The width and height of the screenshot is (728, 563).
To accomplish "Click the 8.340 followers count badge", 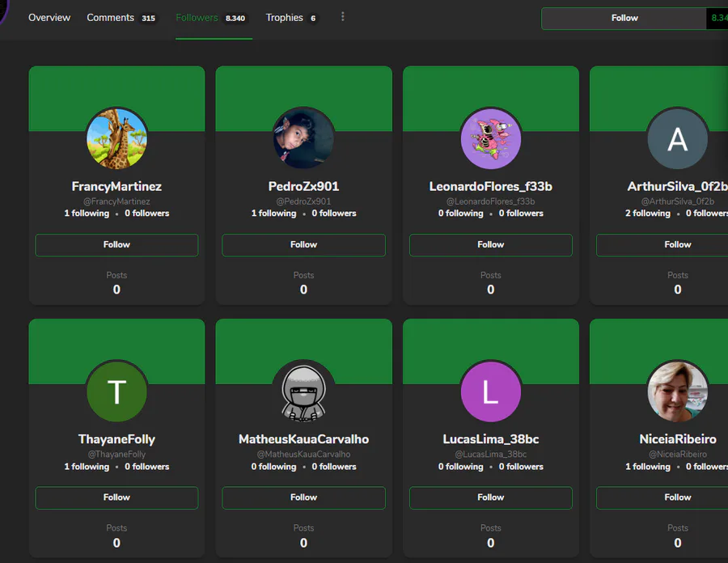I will pos(235,18).
